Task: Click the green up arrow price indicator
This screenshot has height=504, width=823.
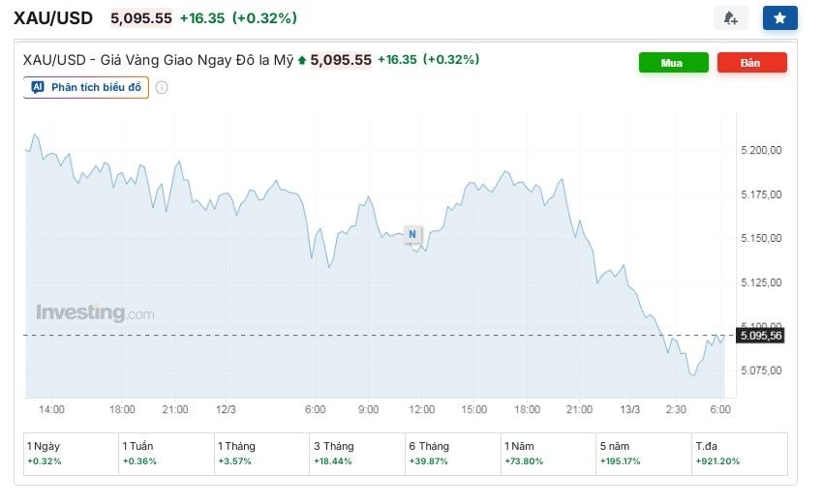Action: 302,61
